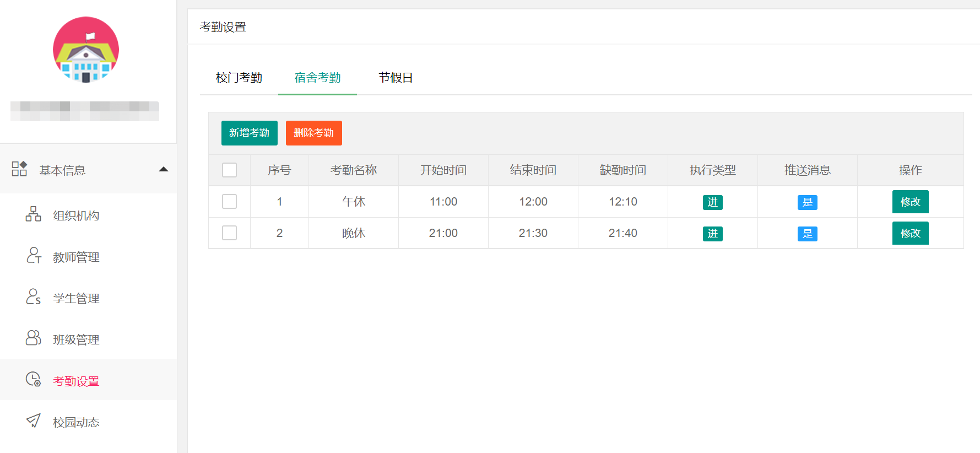Screen dimensions: 980x453
Task: Collapse the 基本信息 menu arrow
Action: pyautogui.click(x=164, y=170)
